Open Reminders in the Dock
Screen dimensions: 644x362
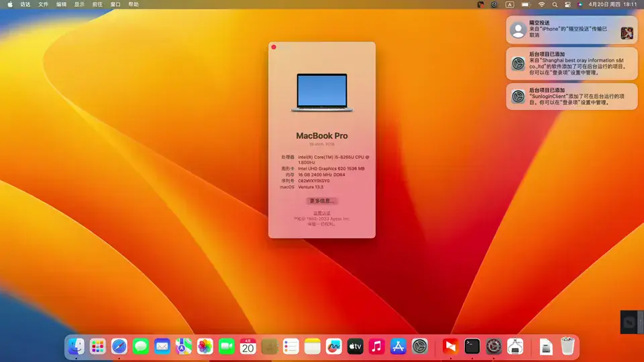290,347
